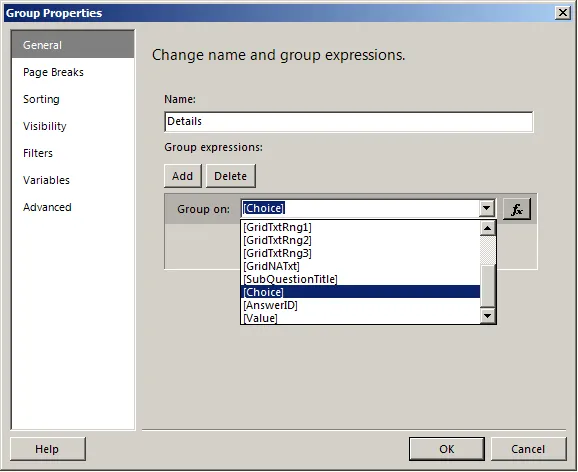578x472 pixels.
Task: Close the Group Properties dialog
Action: [x=563, y=13]
